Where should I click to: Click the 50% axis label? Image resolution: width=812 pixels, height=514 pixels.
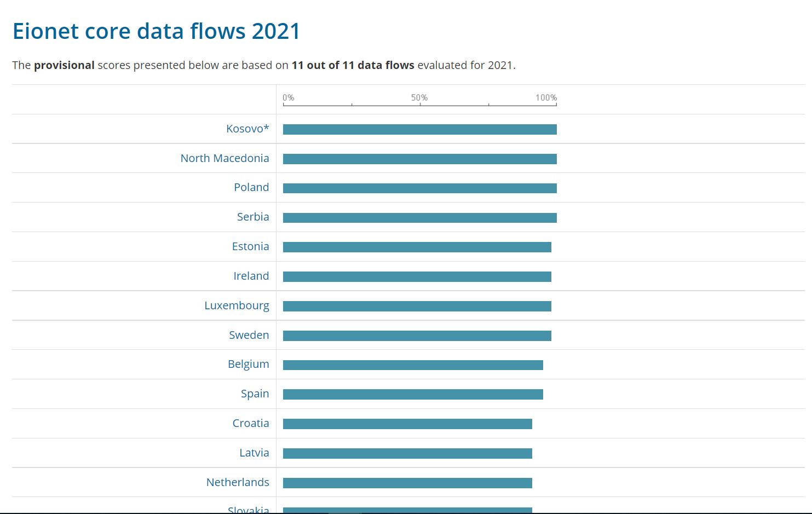pyautogui.click(x=419, y=97)
